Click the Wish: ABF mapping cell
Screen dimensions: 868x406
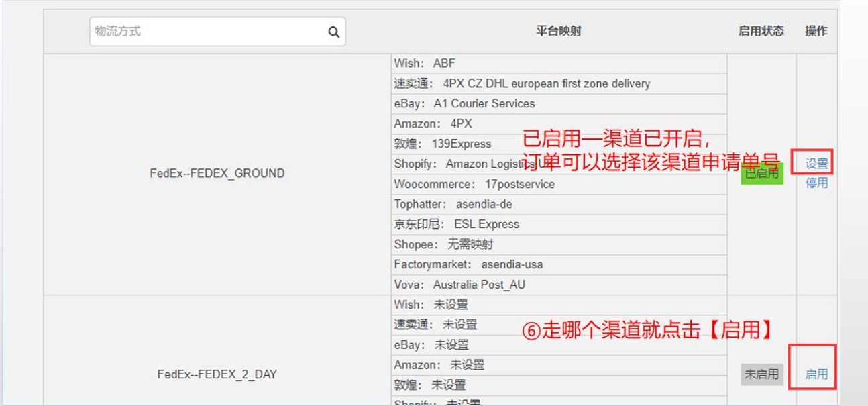559,64
